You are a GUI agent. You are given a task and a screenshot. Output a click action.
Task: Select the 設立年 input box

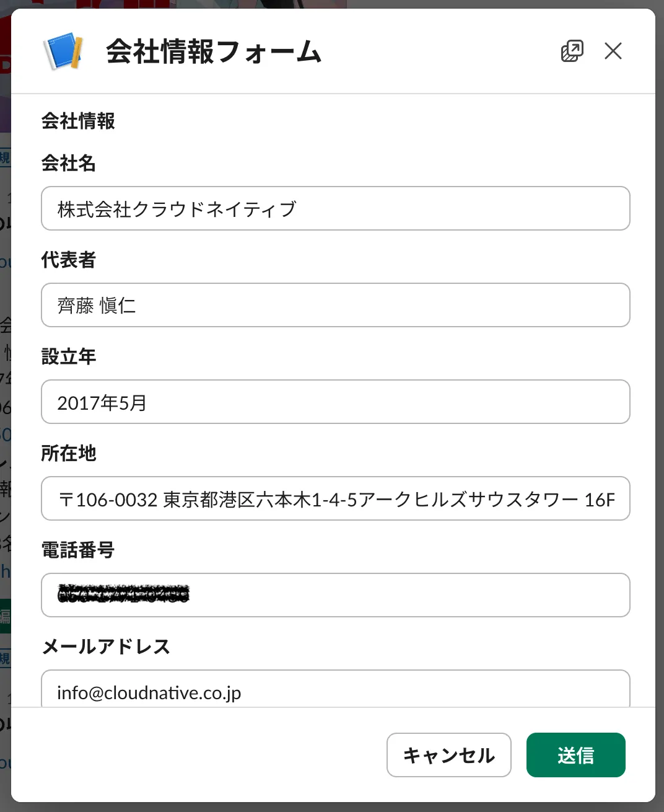[x=335, y=402]
